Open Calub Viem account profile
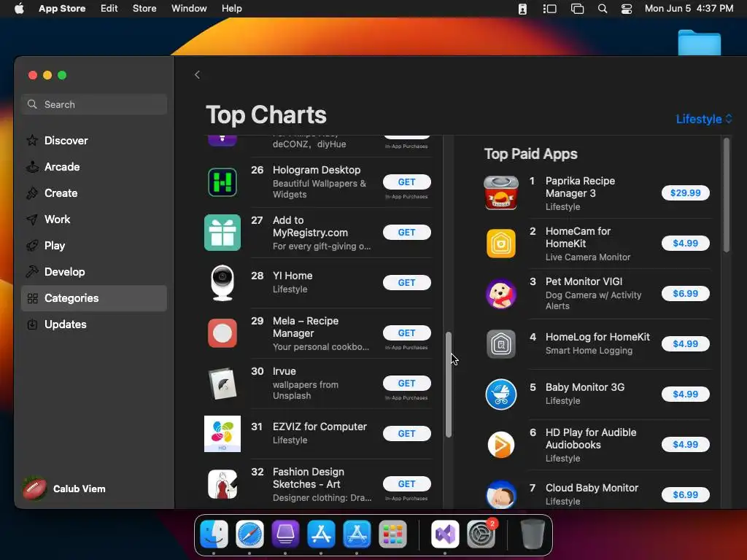 coord(64,489)
